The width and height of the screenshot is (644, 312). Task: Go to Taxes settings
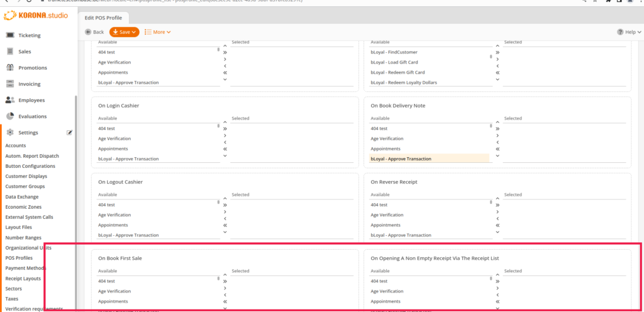click(12, 299)
